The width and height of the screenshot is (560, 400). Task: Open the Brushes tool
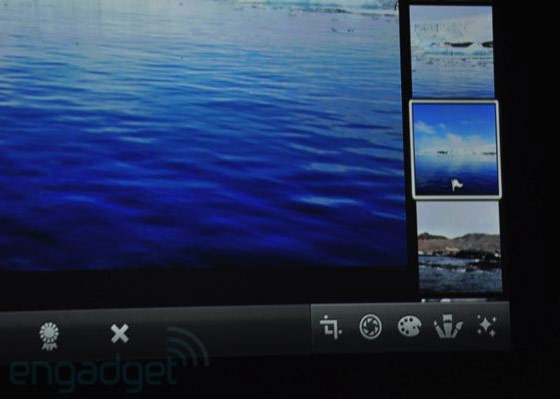pos(448,326)
